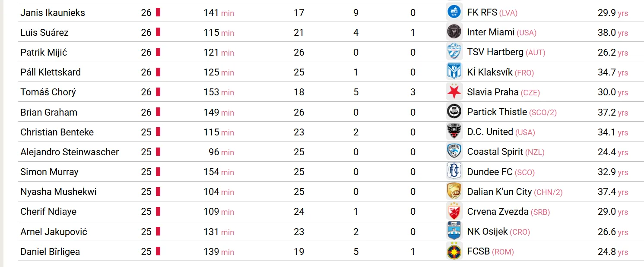
Task: Click the KÍ Klaksvík club crest
Action: pos(454,72)
